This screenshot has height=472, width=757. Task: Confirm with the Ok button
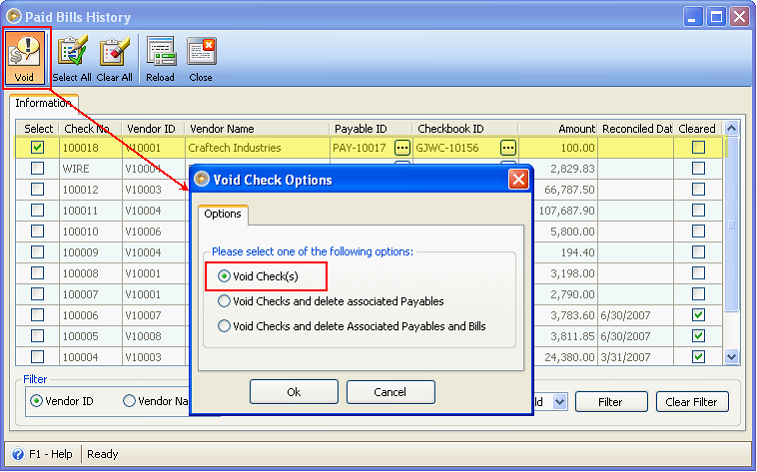click(293, 392)
